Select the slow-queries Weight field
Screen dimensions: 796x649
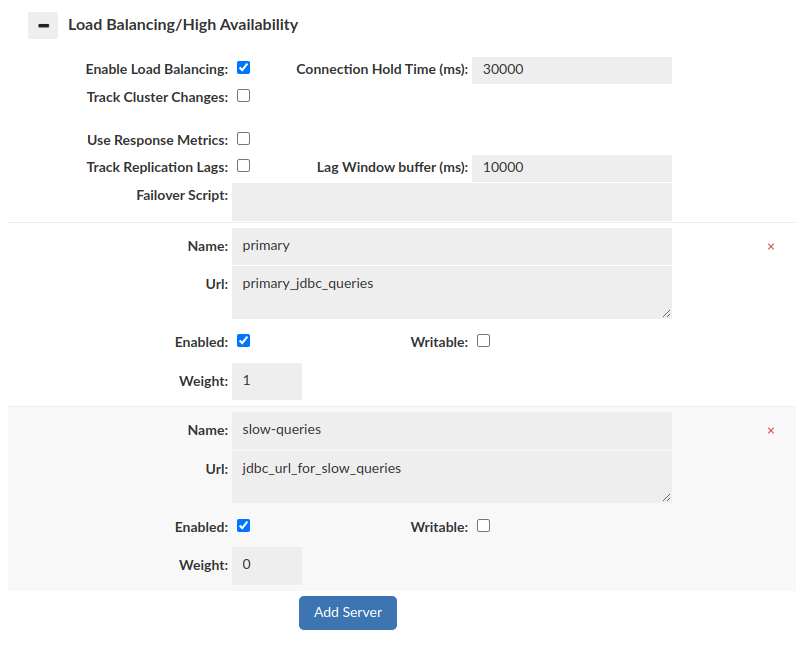tap(267, 565)
